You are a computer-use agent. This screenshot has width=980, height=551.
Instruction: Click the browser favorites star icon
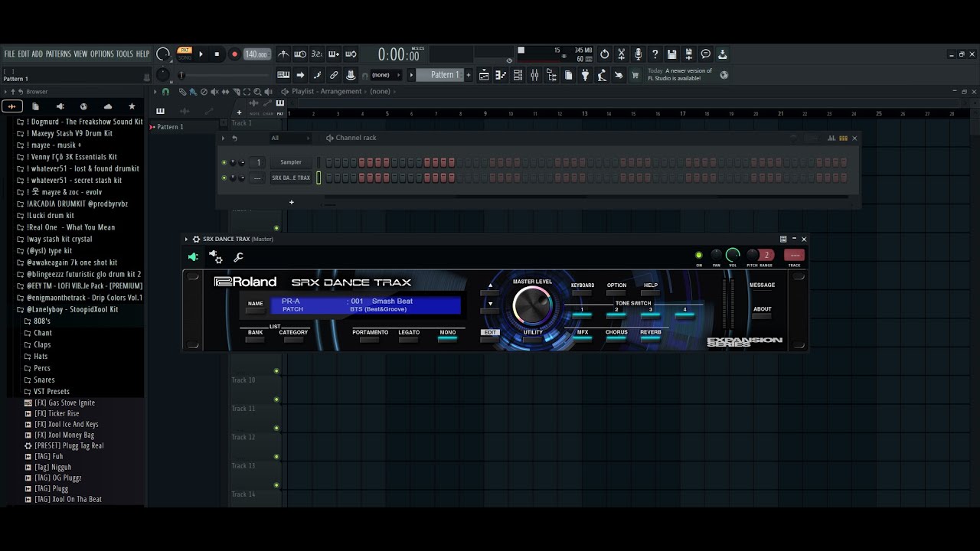(132, 106)
